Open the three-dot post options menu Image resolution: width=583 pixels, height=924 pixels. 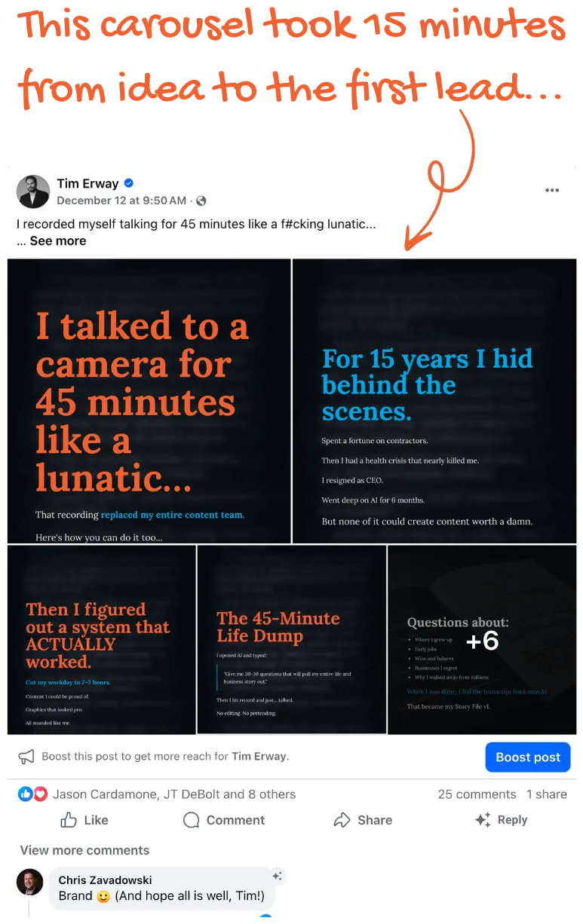552,191
